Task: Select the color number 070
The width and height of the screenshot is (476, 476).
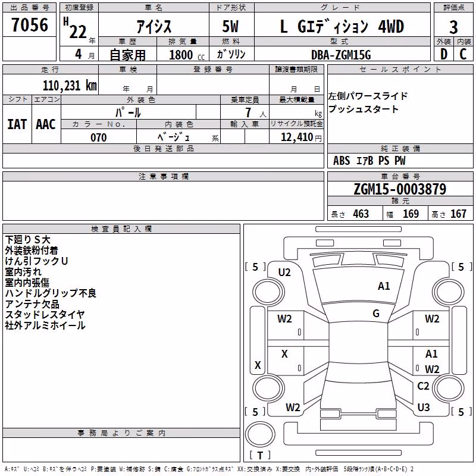Action: click(x=99, y=137)
